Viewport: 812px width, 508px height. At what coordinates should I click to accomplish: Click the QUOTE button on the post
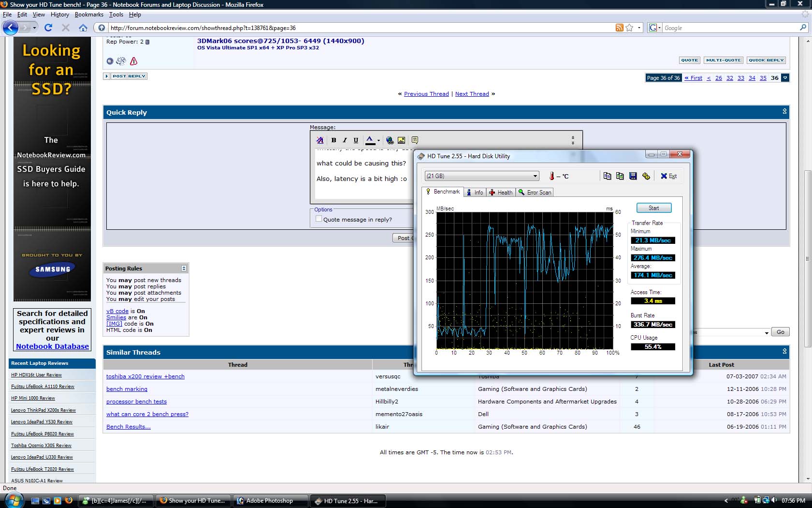(689, 60)
